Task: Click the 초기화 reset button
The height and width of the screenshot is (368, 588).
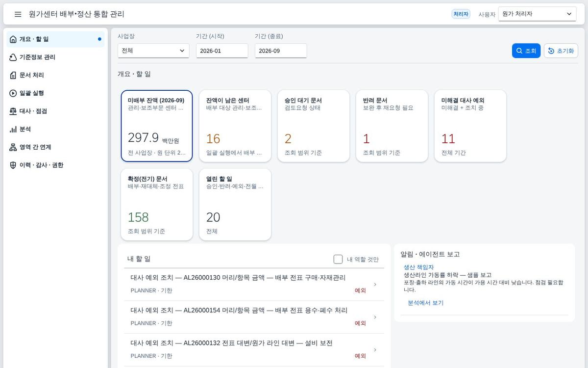Action: click(x=561, y=51)
